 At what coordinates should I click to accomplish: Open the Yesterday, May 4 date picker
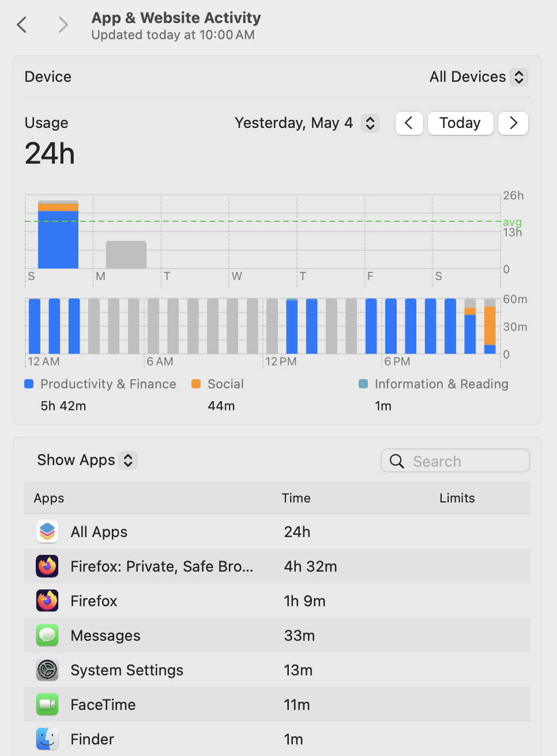coord(307,123)
